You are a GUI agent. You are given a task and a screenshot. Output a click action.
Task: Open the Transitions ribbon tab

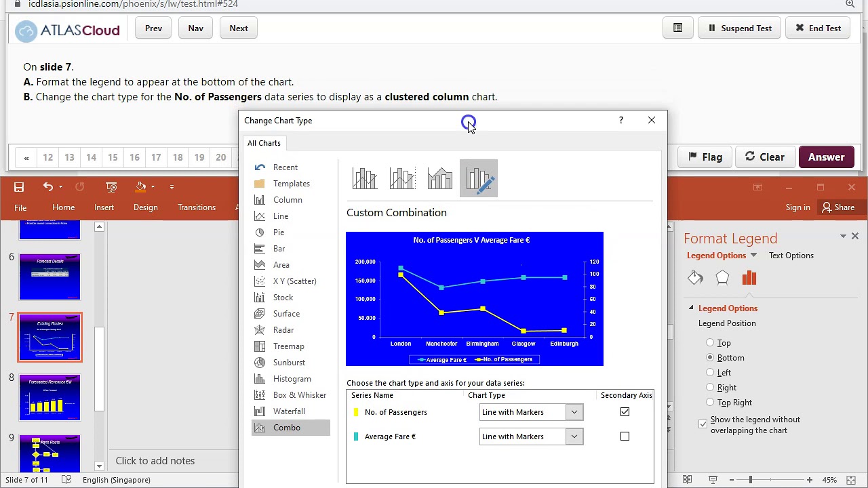[x=197, y=207]
